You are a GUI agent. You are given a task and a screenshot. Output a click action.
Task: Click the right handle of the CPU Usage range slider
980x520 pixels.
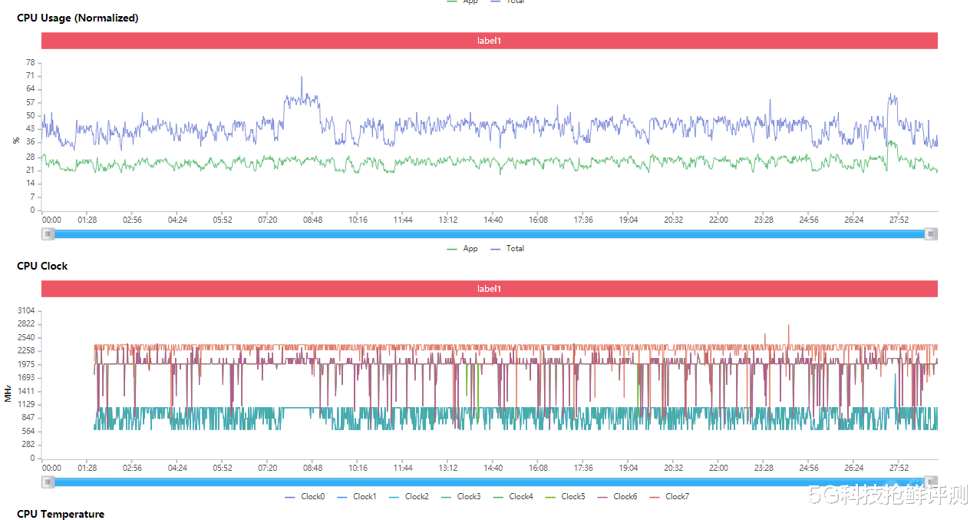coord(931,234)
